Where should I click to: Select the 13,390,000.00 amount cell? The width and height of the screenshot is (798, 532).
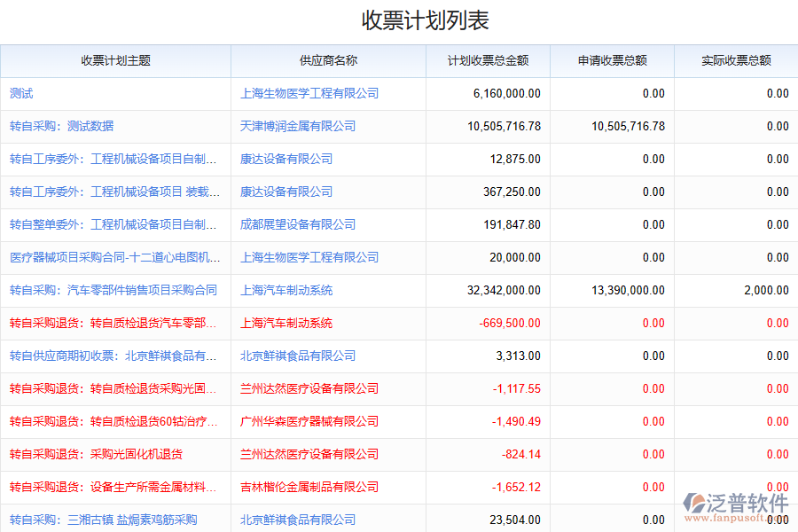[628, 290]
